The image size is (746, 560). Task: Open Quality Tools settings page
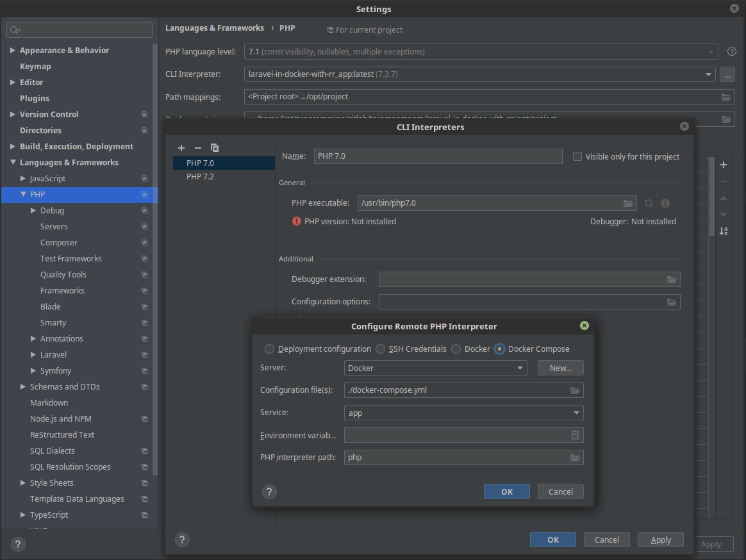[x=63, y=274]
